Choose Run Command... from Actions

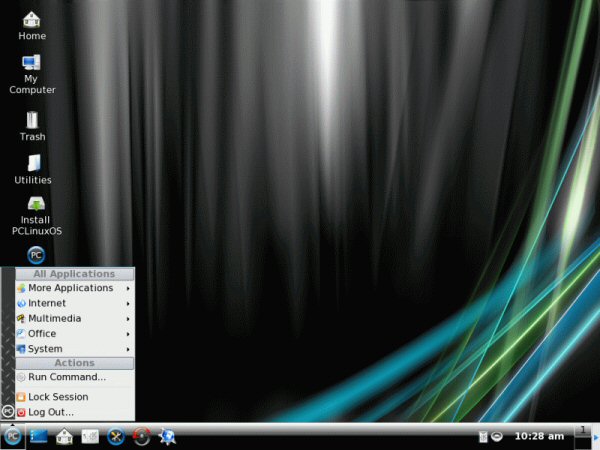[66, 377]
